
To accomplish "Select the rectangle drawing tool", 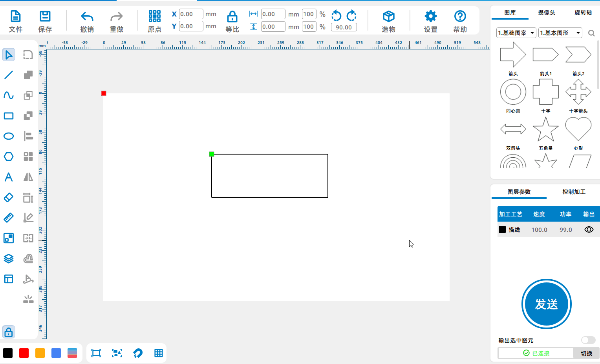I will pyautogui.click(x=9, y=116).
